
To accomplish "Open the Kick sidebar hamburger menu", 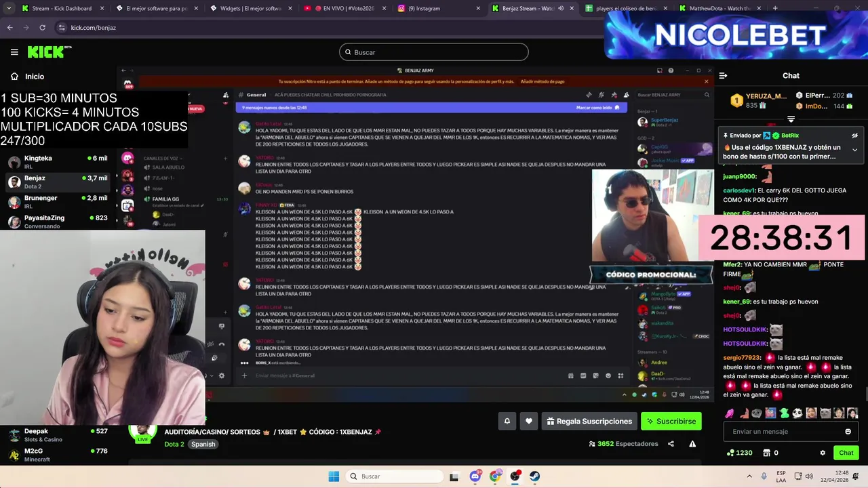I will [x=14, y=52].
